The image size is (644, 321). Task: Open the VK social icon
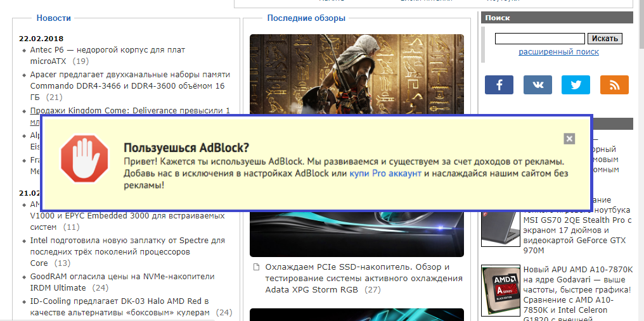[538, 85]
